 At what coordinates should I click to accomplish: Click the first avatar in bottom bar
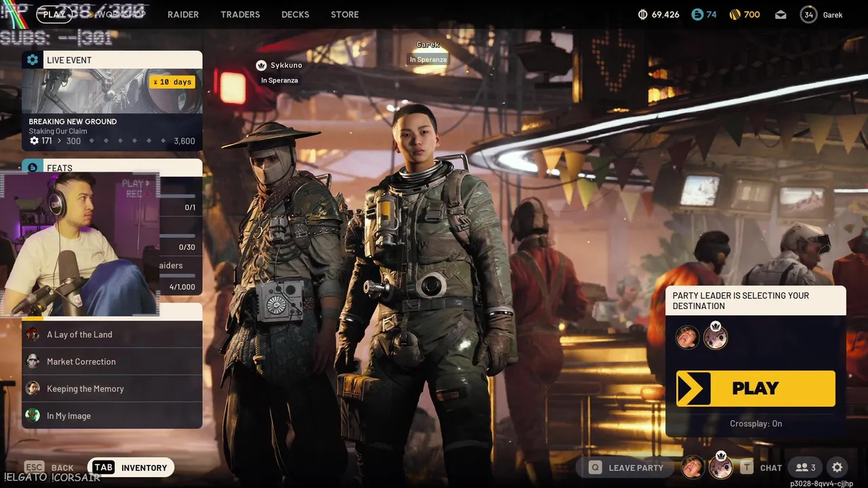tap(692, 467)
